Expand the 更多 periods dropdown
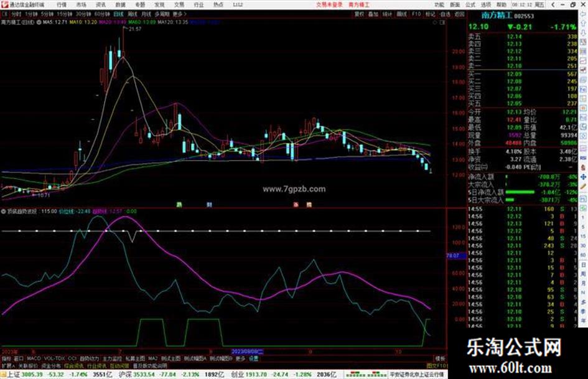Screen dimensions: 588x379 (179, 14)
